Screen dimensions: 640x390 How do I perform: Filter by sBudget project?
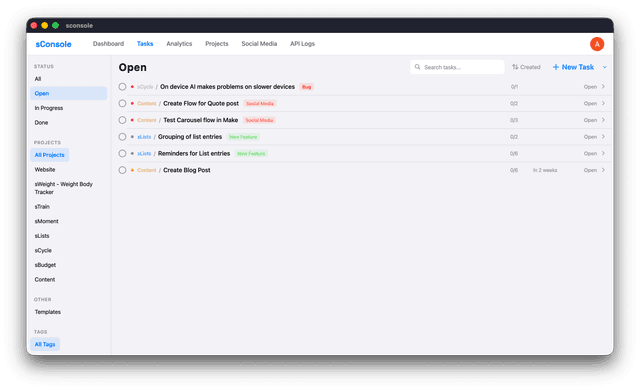(45, 265)
